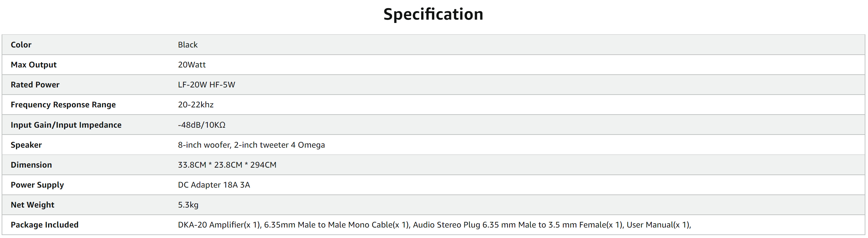Click the Max Output label
Screen dimensions: 868x238
[x=34, y=64]
